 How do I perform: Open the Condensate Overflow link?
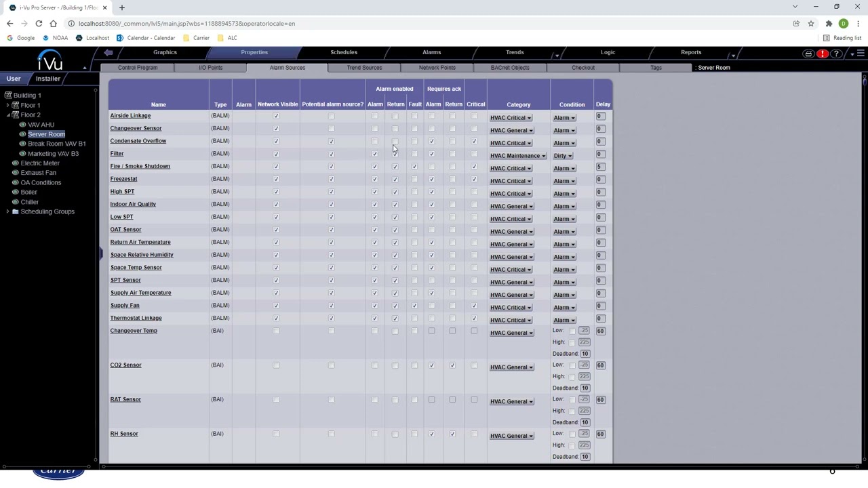(x=138, y=141)
